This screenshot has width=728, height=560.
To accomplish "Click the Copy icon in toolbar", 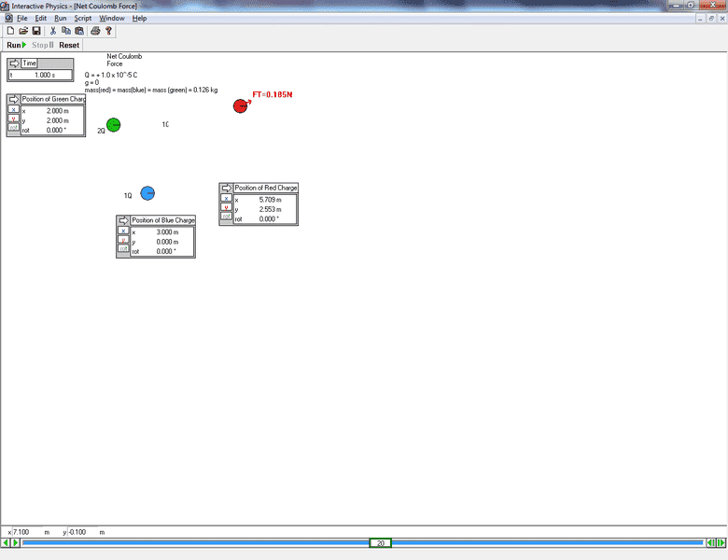I will coord(66,31).
